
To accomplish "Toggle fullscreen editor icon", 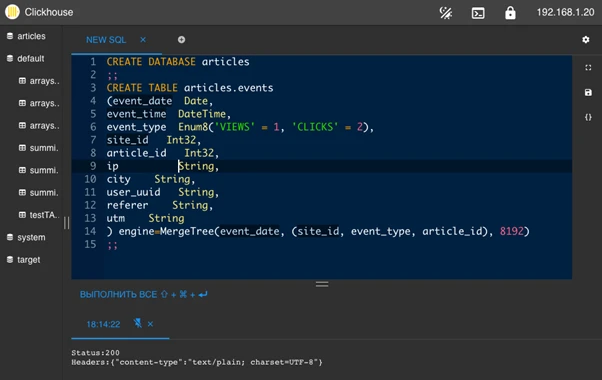I will pyautogui.click(x=588, y=68).
